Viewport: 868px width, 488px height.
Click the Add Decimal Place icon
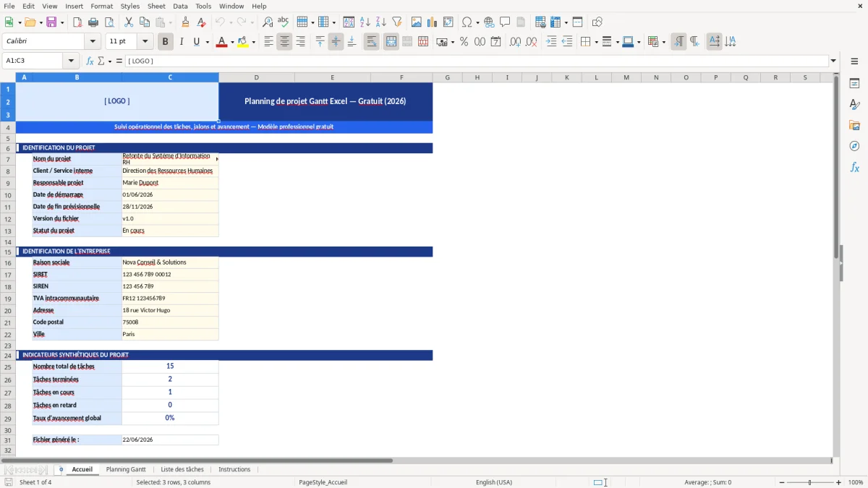[515, 42]
